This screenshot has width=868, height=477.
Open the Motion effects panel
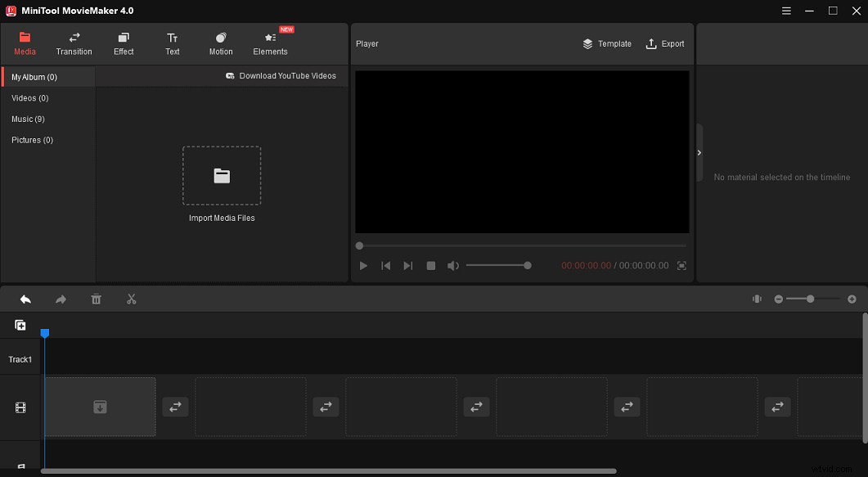tap(220, 43)
